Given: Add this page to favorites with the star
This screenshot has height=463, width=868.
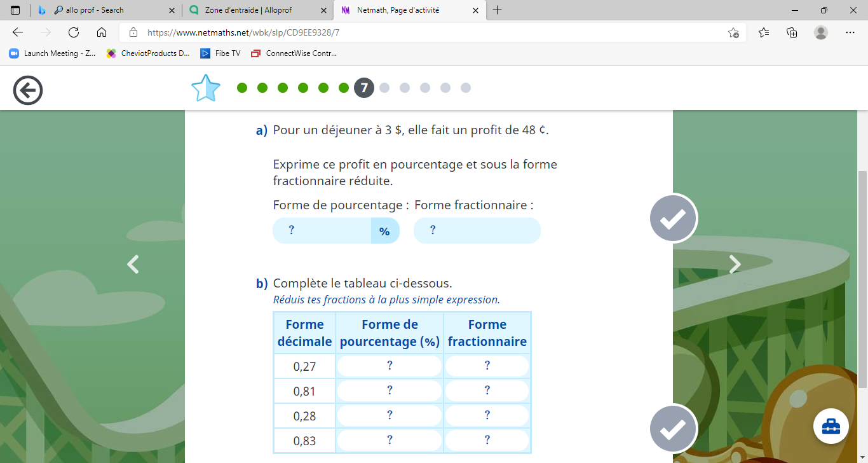Looking at the screenshot, I should pyautogui.click(x=734, y=33).
